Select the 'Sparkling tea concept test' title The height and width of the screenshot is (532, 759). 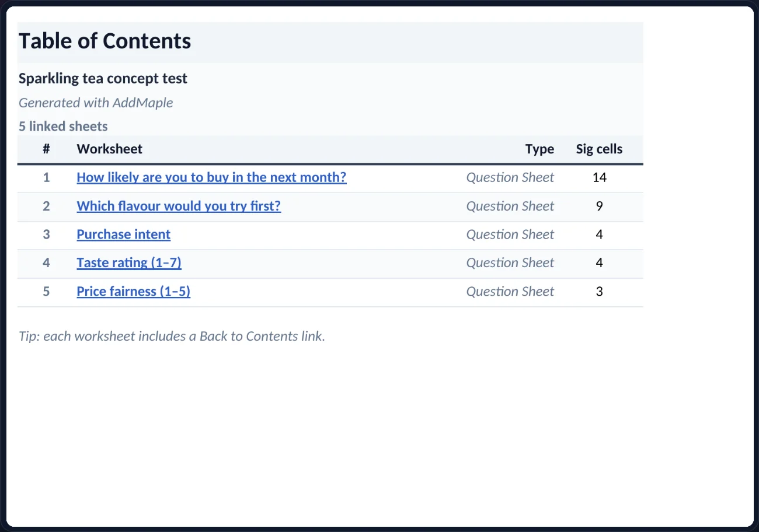point(103,79)
